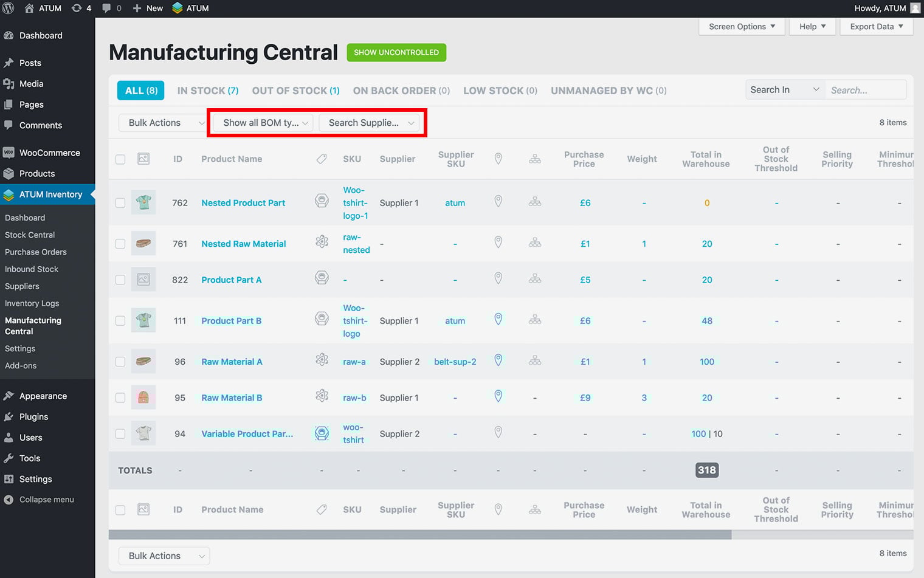
Task: Open the Search Supplier dropdown
Action: click(x=370, y=123)
